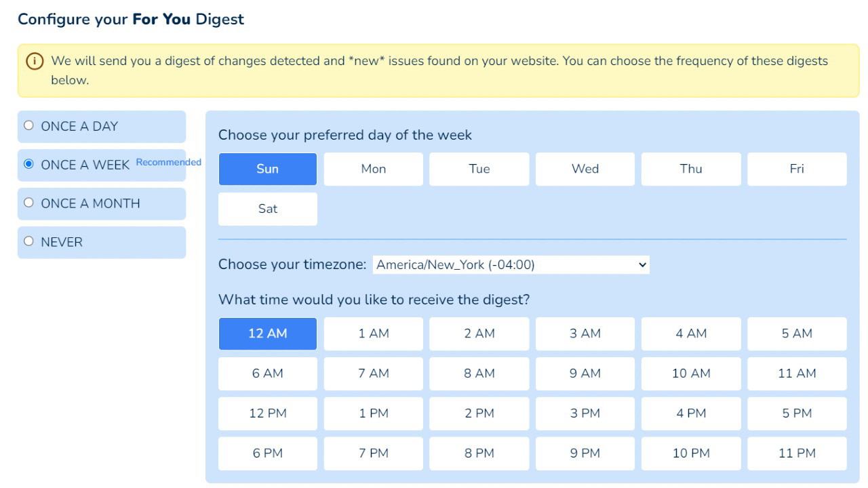The width and height of the screenshot is (868, 488).
Task: Choose Mon as the digest day
Action: 373,169
